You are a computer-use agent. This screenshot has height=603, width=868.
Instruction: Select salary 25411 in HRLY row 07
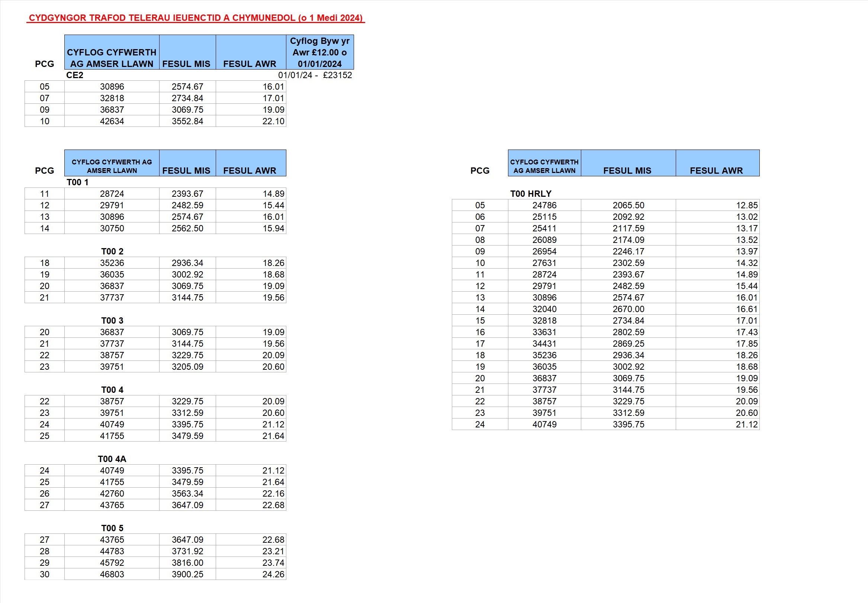click(x=544, y=228)
